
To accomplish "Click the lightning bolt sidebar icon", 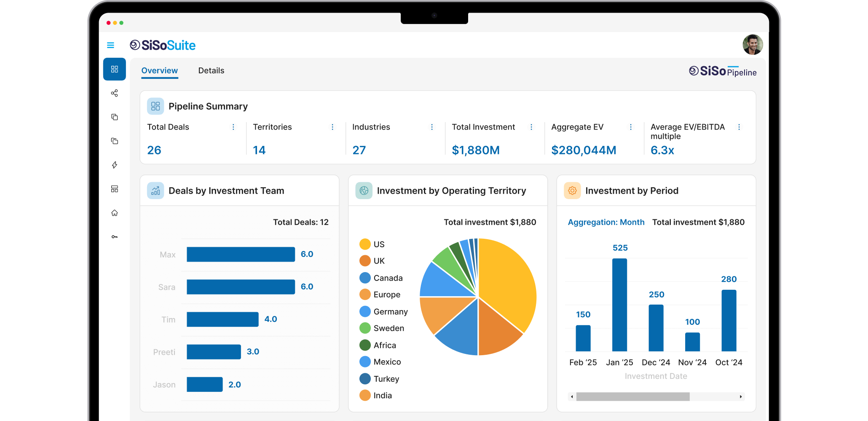I will pyautogui.click(x=115, y=165).
